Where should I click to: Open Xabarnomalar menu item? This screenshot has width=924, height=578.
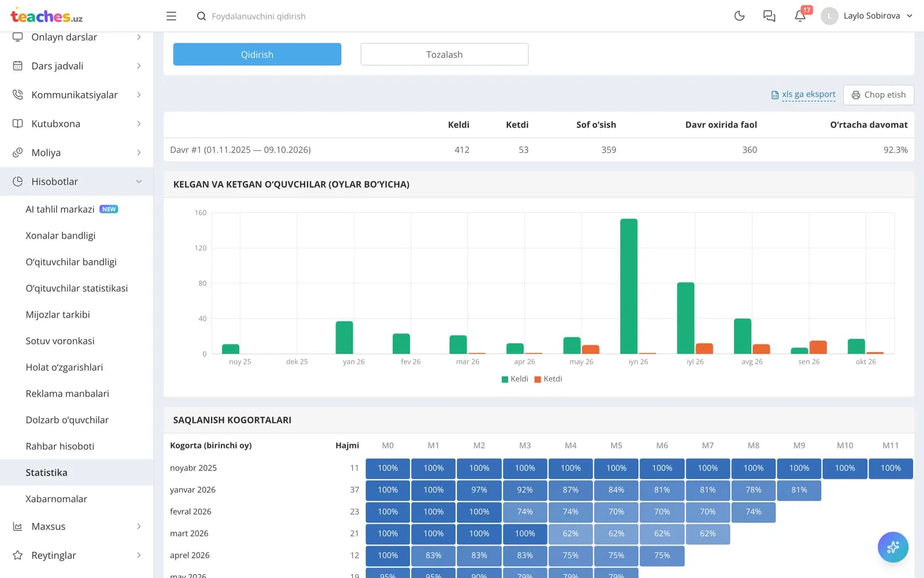coord(57,499)
